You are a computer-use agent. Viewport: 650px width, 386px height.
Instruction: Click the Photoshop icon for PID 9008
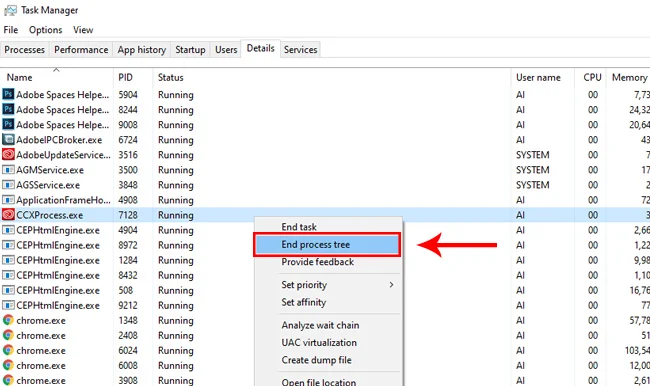point(8,124)
